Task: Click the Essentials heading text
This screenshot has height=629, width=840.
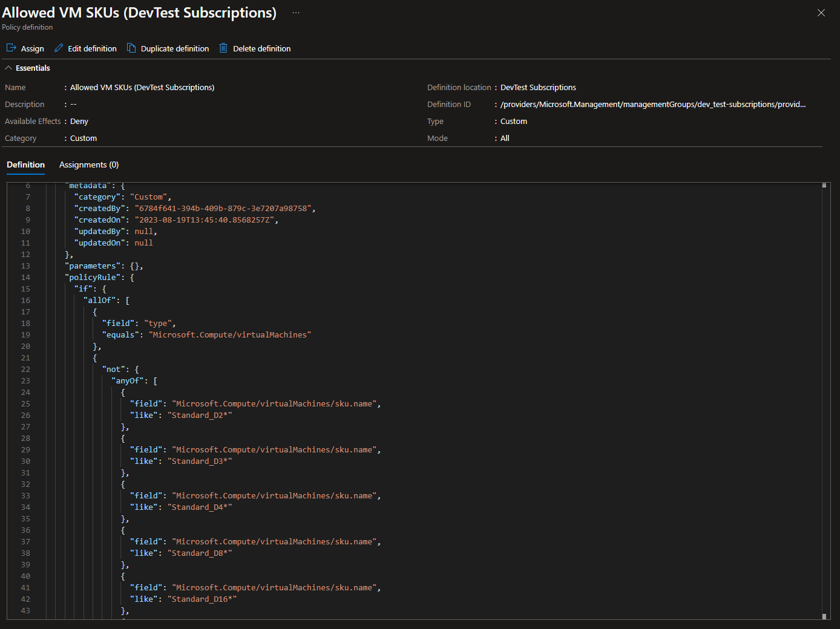Action: (33, 68)
